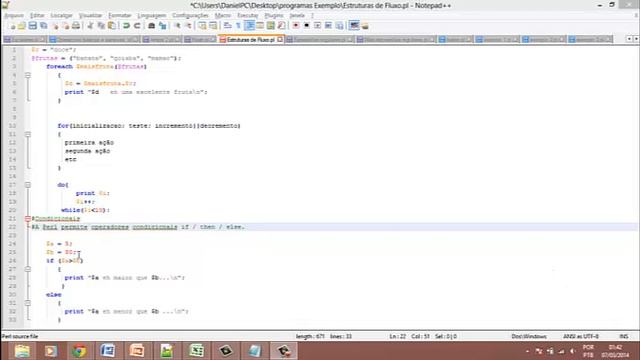Open the Executar menu
Image resolution: width=640 pixels, height=360 pixels.
click(247, 16)
